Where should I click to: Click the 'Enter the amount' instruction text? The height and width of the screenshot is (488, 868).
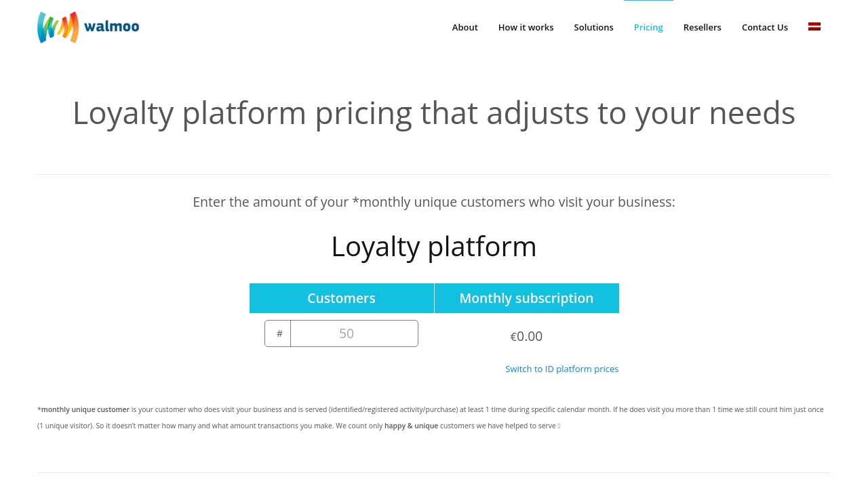click(434, 202)
